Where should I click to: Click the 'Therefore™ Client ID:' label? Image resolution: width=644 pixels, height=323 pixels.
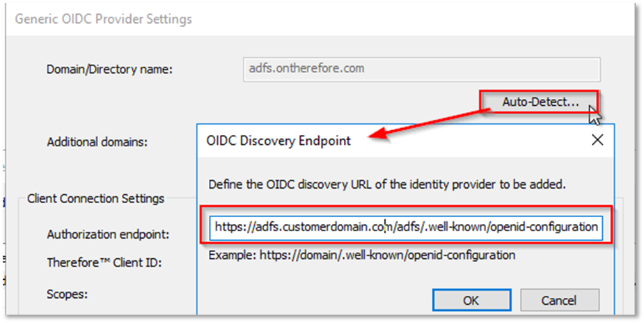104,263
